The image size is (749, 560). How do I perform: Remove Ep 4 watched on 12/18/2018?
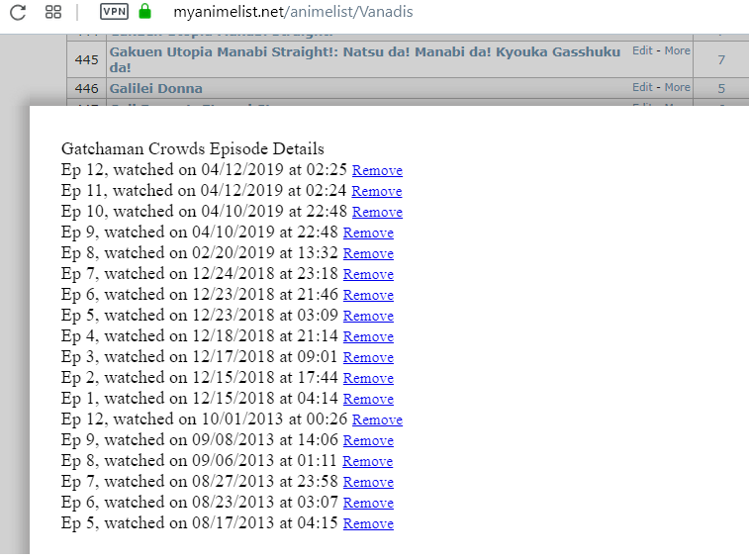click(368, 337)
